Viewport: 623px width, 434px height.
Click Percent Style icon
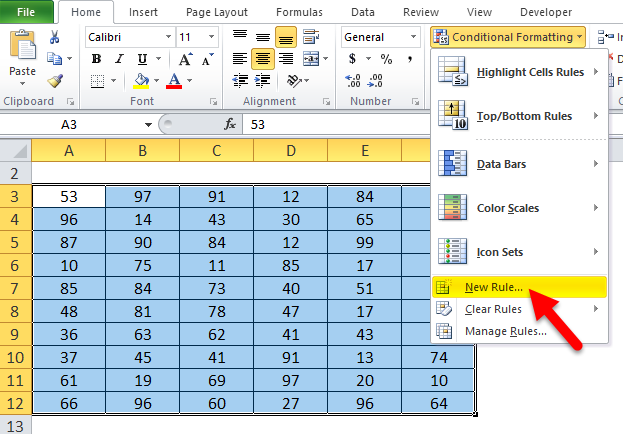[x=386, y=59]
